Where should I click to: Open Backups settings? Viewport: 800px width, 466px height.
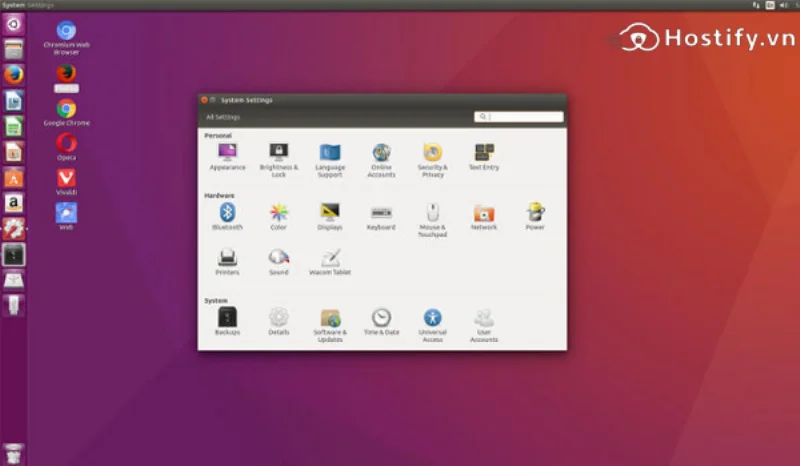click(228, 322)
